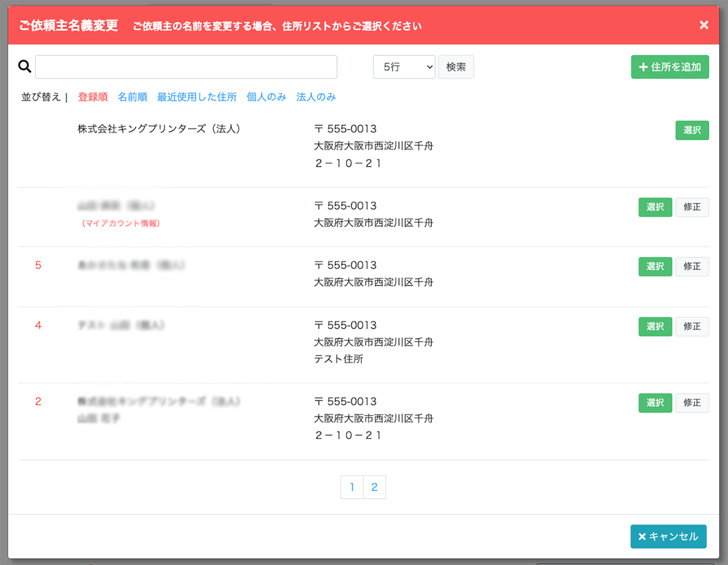Sort the list by 名前順

pos(132,97)
